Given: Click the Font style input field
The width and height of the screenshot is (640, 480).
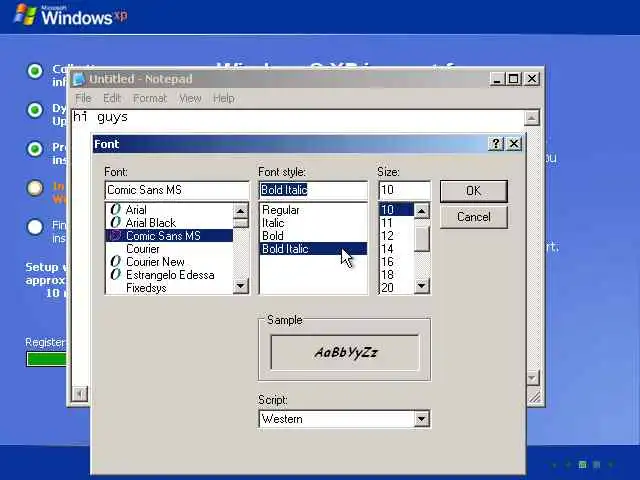Looking at the screenshot, I should tap(313, 190).
